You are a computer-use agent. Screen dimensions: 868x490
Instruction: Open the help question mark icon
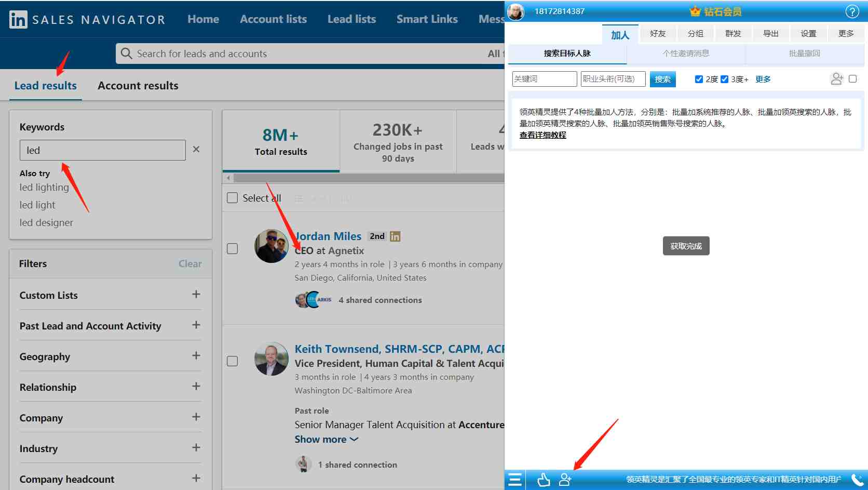point(852,11)
